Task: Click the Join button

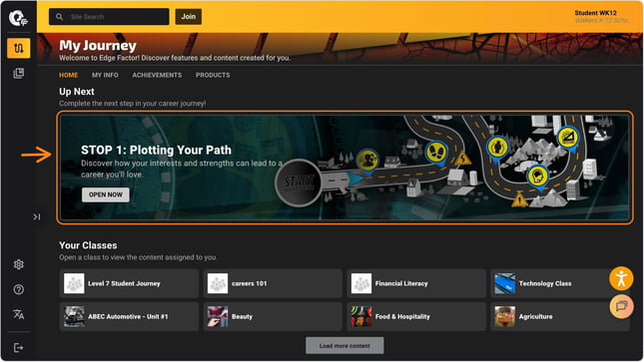Action: (189, 16)
